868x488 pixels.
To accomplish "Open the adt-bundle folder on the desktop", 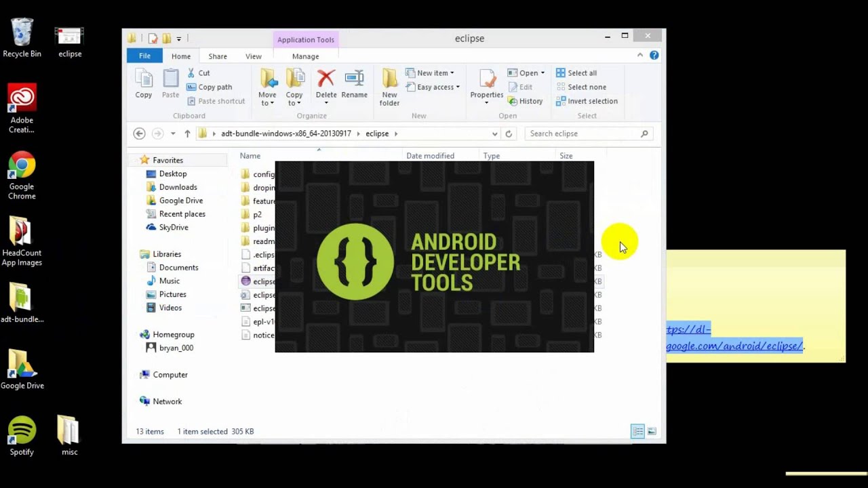I will (x=22, y=303).
